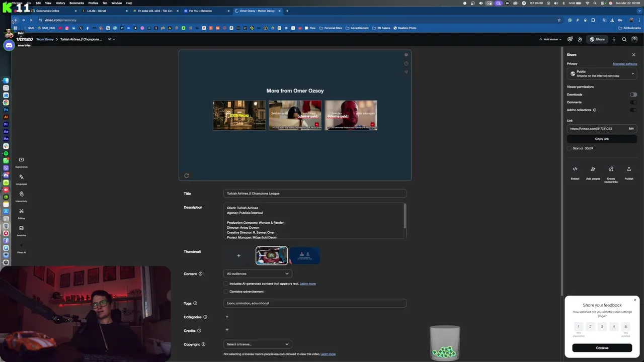The height and width of the screenshot is (362, 644).
Task: Click the watch later clock icon
Action: [406, 63]
